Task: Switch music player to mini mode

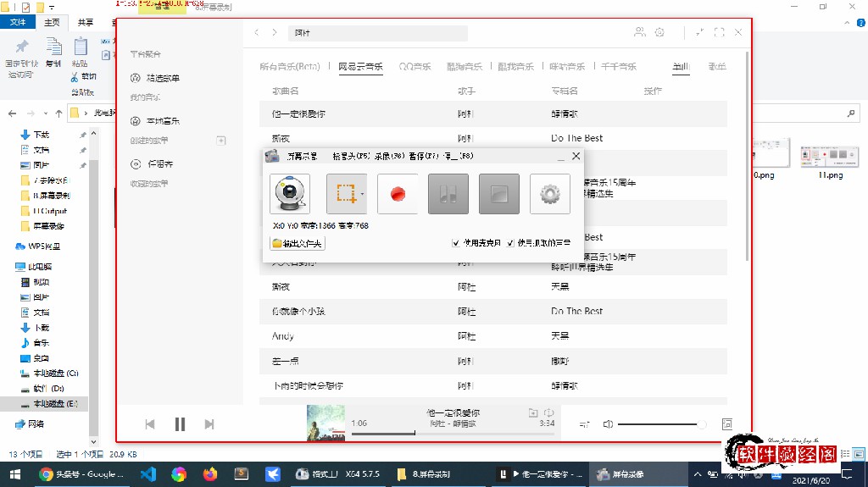Action: point(699,32)
